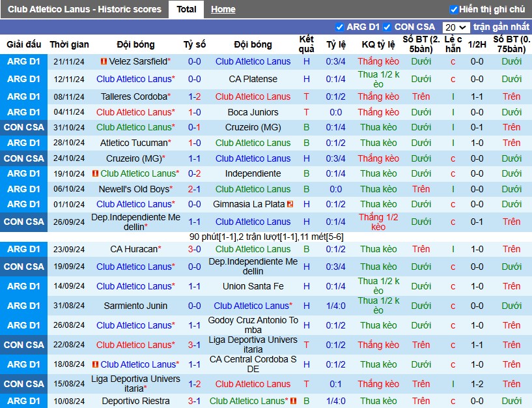The height and width of the screenshot is (408, 532).
Task: Click ARG D1 league cell dated 21/11/24
Action: tap(23, 61)
